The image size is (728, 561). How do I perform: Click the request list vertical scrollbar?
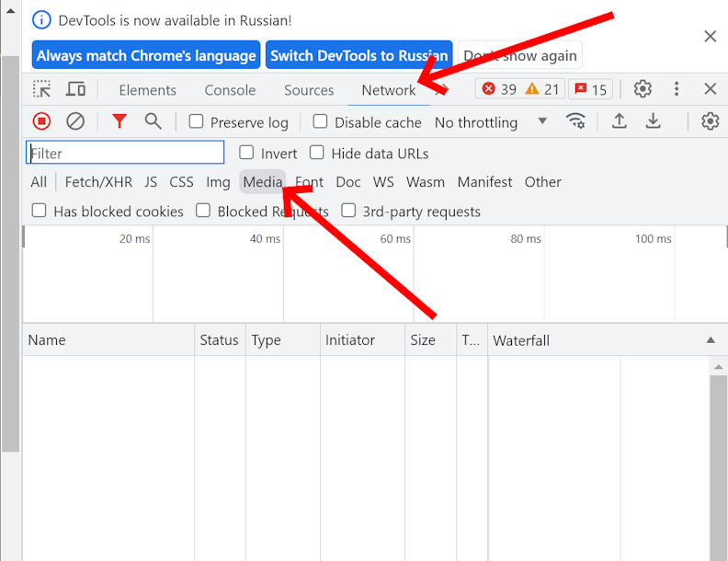click(x=718, y=466)
